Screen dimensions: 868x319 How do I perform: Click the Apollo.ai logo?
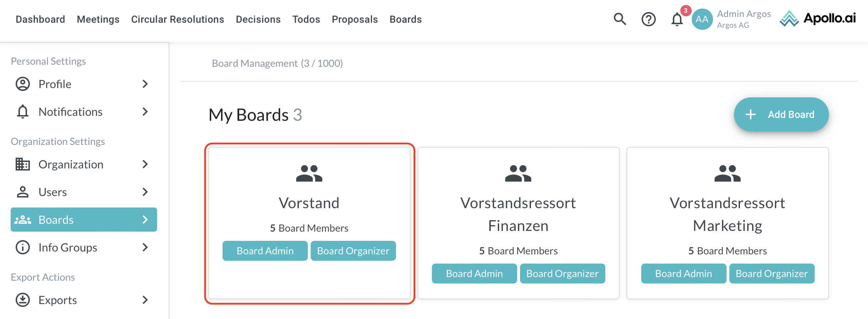coord(818,18)
